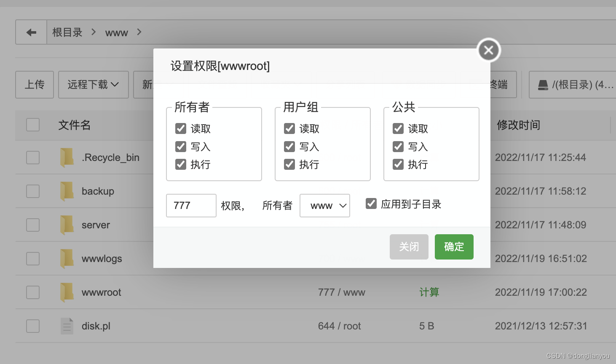
Task: Uncheck owner execute permission (执行)
Action: 181,164
